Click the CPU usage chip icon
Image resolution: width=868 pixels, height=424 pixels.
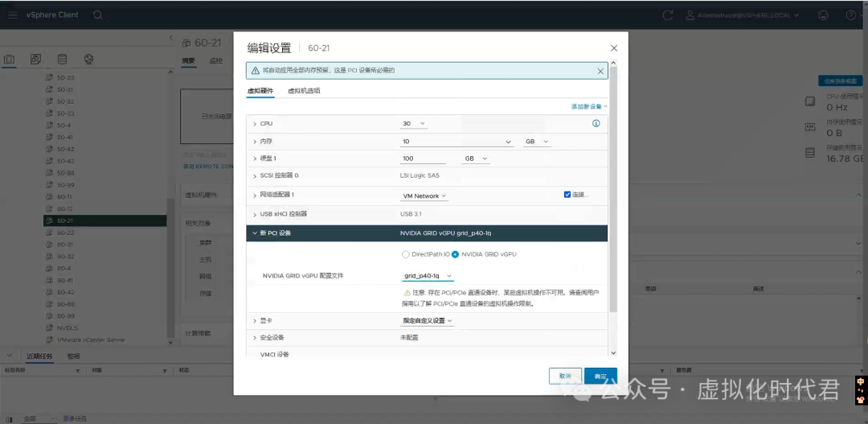(x=810, y=101)
